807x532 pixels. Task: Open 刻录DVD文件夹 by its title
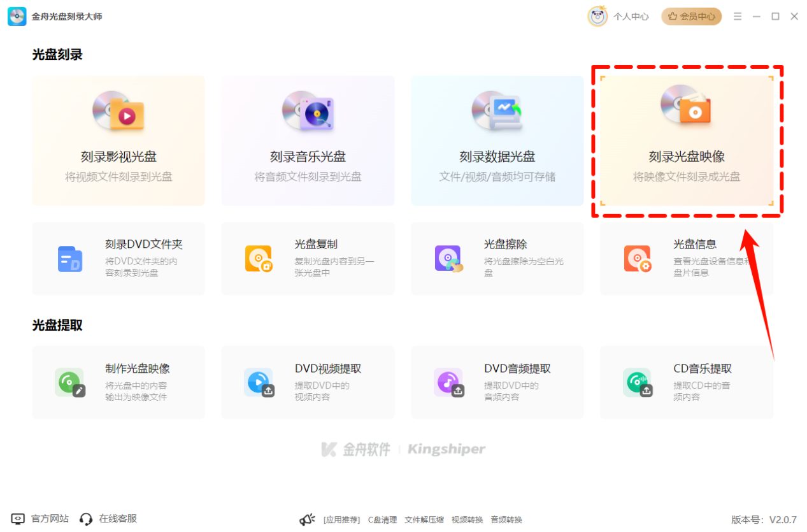pyautogui.click(x=144, y=244)
